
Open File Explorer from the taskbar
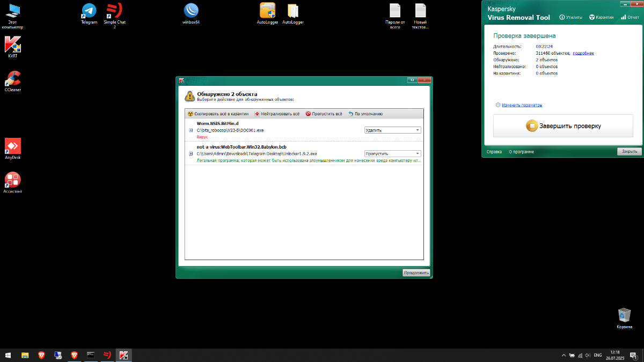point(25,355)
